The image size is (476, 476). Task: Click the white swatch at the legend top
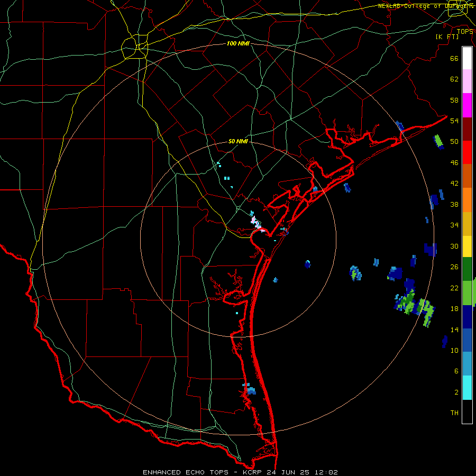pos(467,58)
